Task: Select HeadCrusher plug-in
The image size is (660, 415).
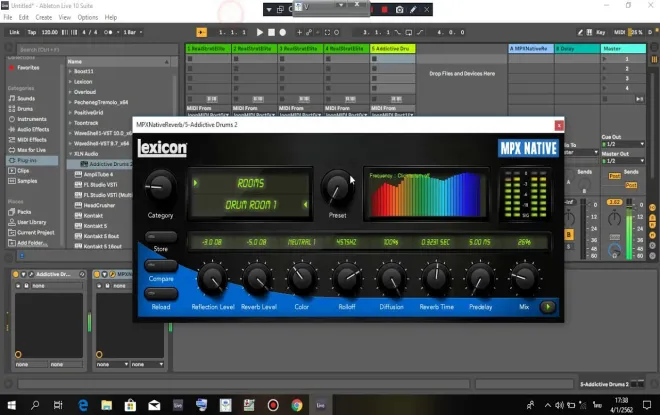Action: (x=99, y=205)
